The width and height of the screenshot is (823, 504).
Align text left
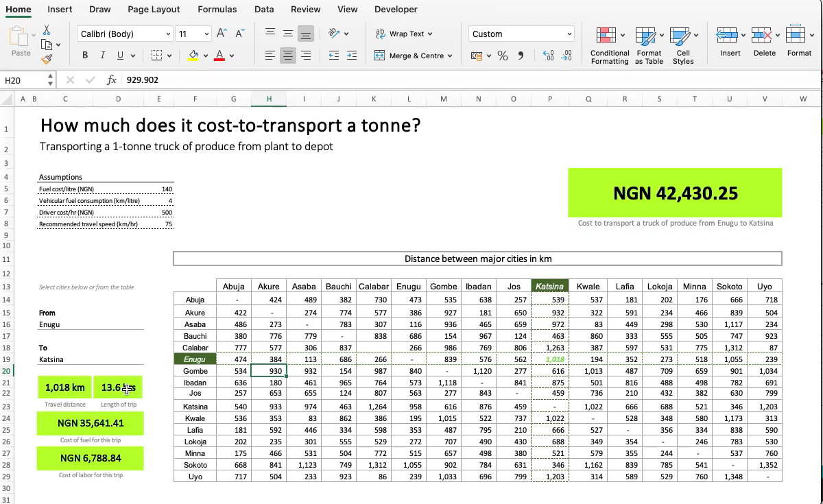270,56
